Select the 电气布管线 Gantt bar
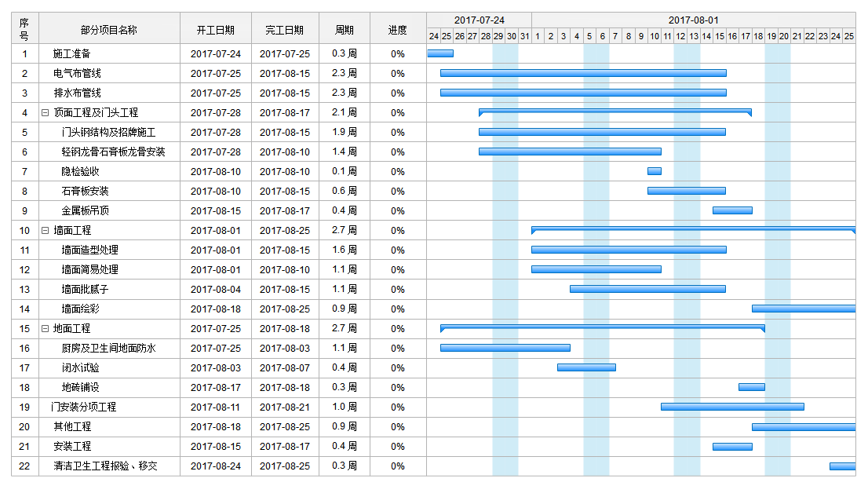 click(x=583, y=73)
